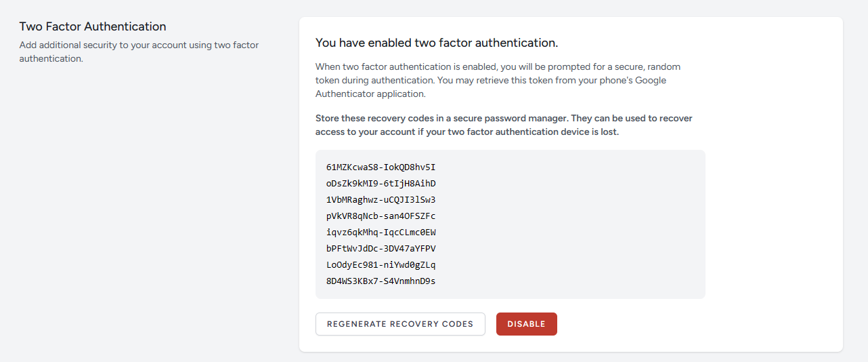This screenshot has height=362, width=868.
Task: Click 'You have enabled two factor authentication' heading
Action: [x=437, y=43]
